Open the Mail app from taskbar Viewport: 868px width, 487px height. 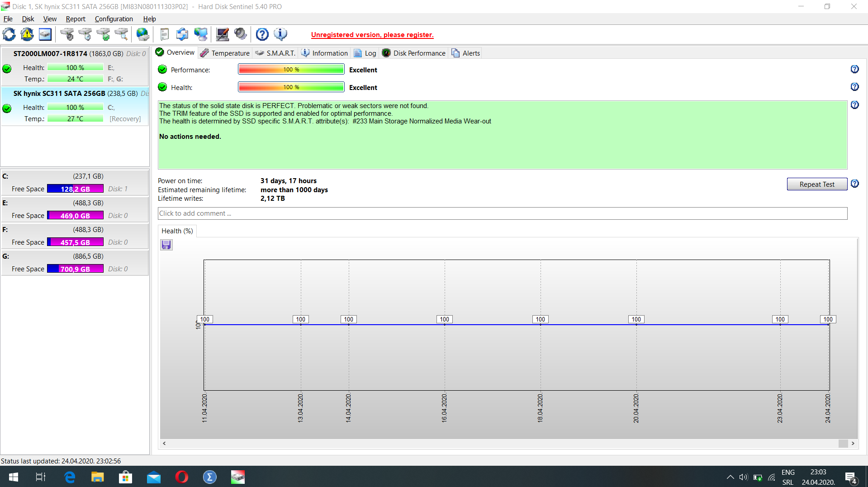(154, 477)
